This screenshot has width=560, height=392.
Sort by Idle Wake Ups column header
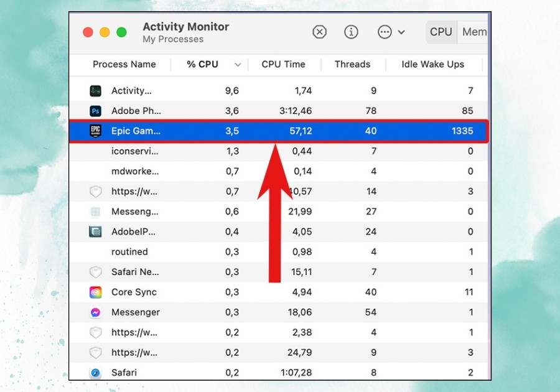tap(433, 64)
